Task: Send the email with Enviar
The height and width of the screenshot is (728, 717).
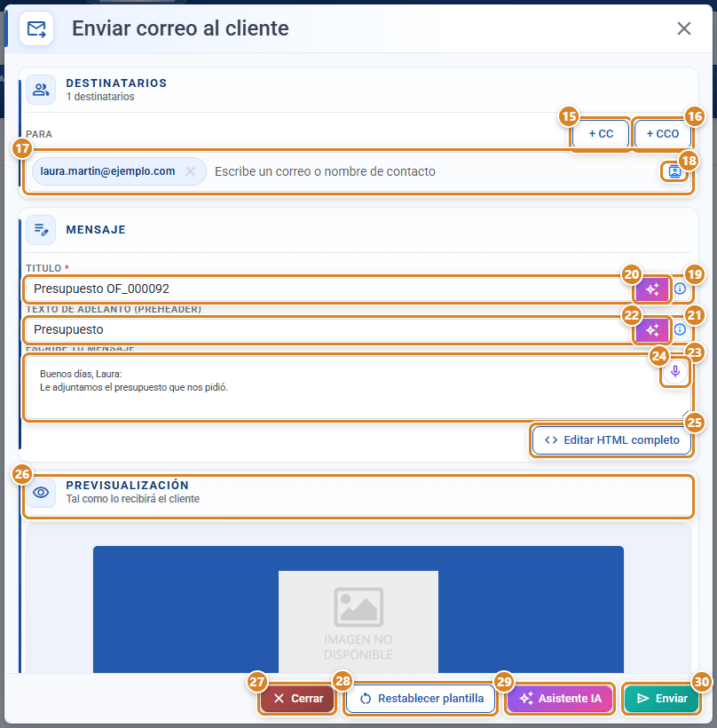Action: (x=661, y=699)
